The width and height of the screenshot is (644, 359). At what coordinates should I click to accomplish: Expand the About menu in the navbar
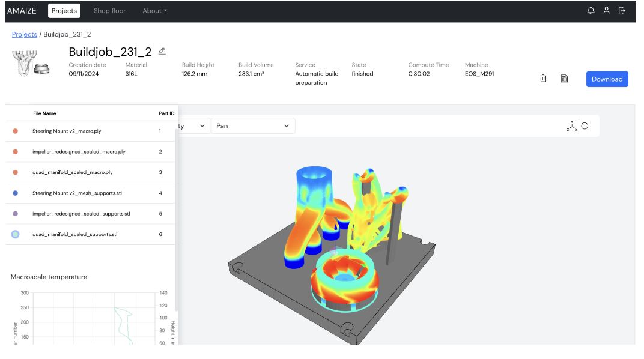tap(154, 11)
